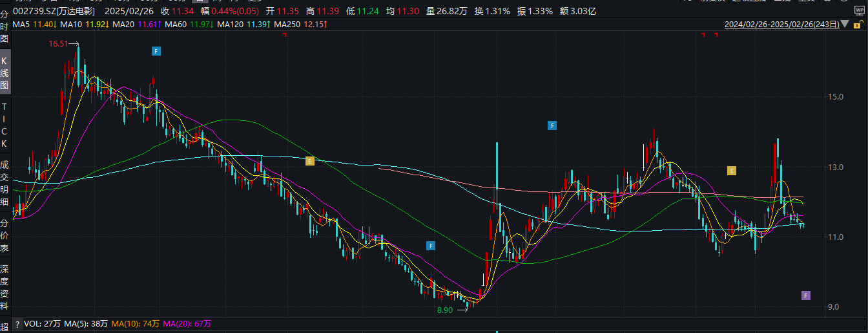Click the purple F marker at bottom right
The height and width of the screenshot is (333, 868).
[805, 295]
